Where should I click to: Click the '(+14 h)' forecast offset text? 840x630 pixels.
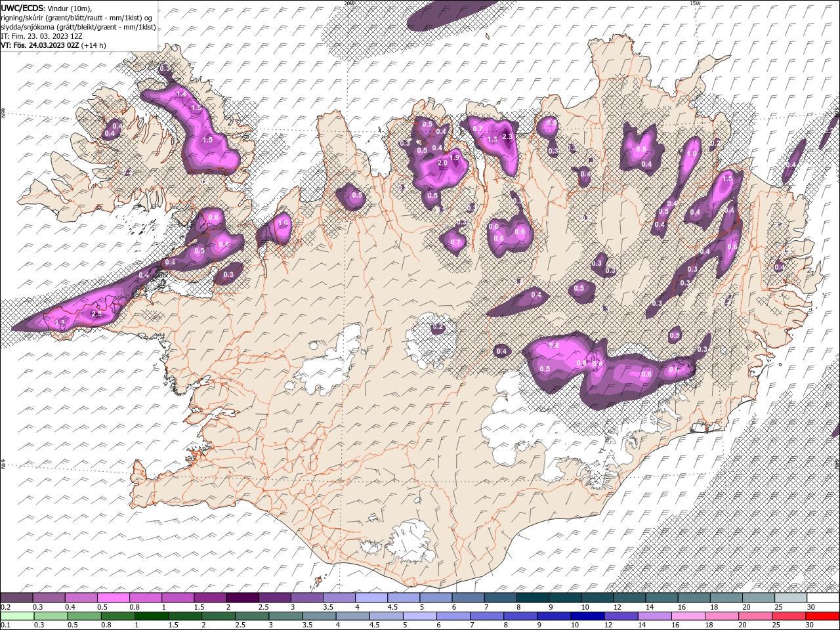click(x=94, y=45)
